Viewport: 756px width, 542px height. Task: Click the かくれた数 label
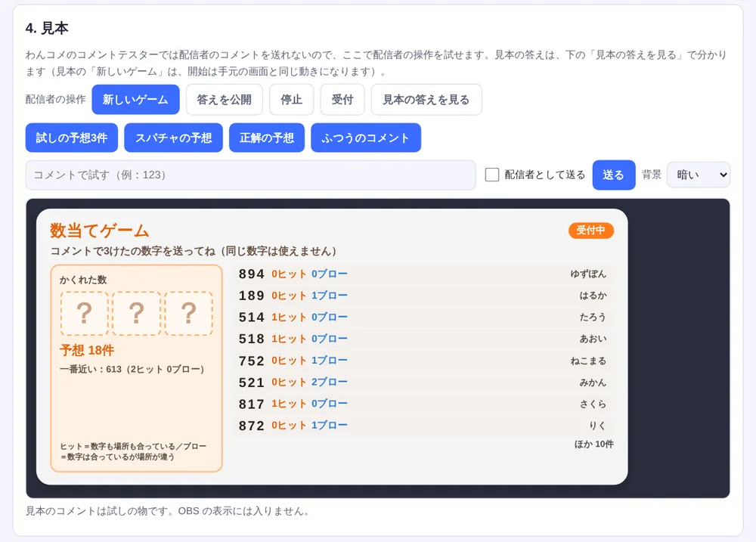click(x=83, y=280)
